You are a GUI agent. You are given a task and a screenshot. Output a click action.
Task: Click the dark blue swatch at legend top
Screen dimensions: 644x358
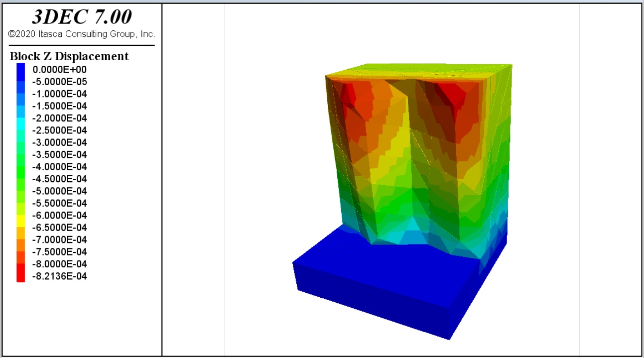[x=20, y=69]
